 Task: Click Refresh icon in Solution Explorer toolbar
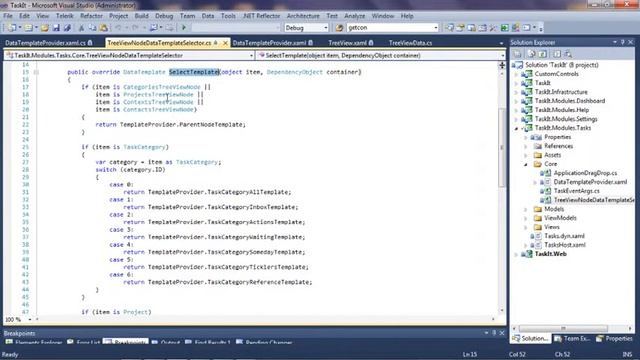[542, 54]
